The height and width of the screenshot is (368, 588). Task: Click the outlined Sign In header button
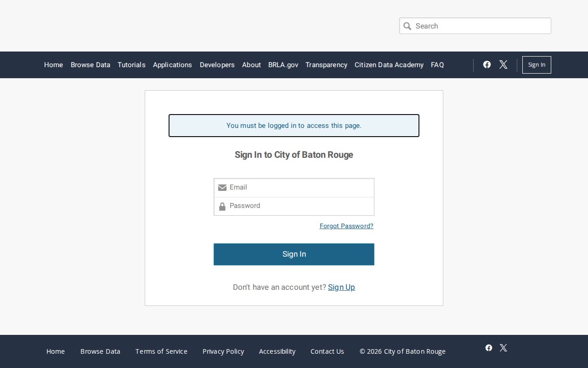tap(537, 65)
